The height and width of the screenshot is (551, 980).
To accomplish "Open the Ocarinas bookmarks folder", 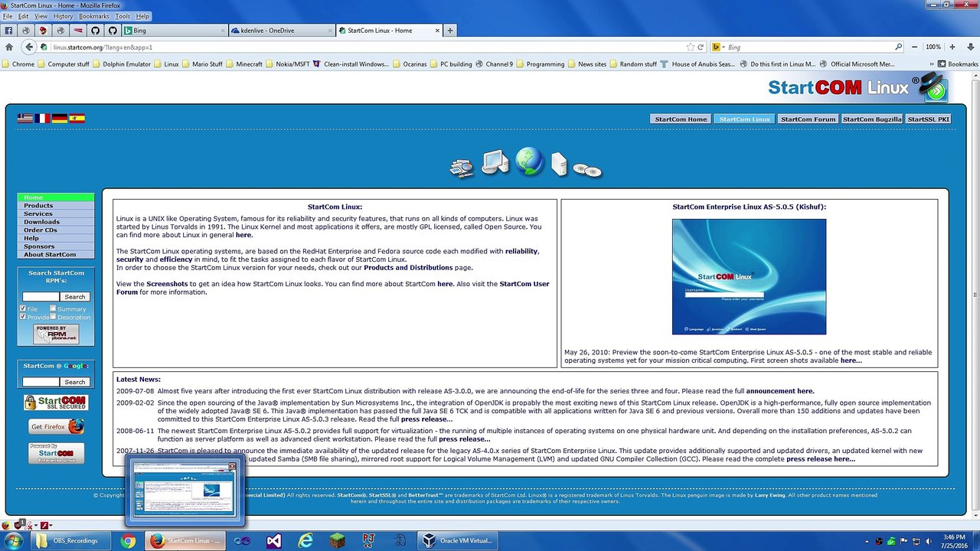I will [409, 64].
